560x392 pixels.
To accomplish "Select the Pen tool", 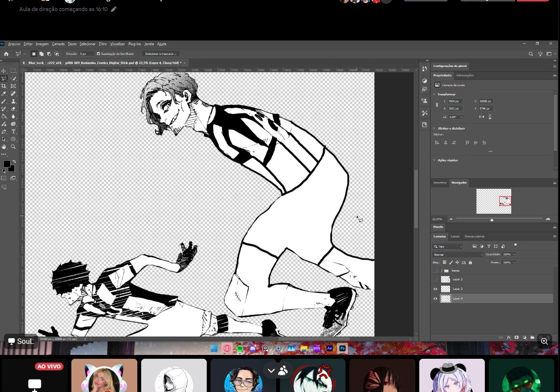I will point(4,132).
